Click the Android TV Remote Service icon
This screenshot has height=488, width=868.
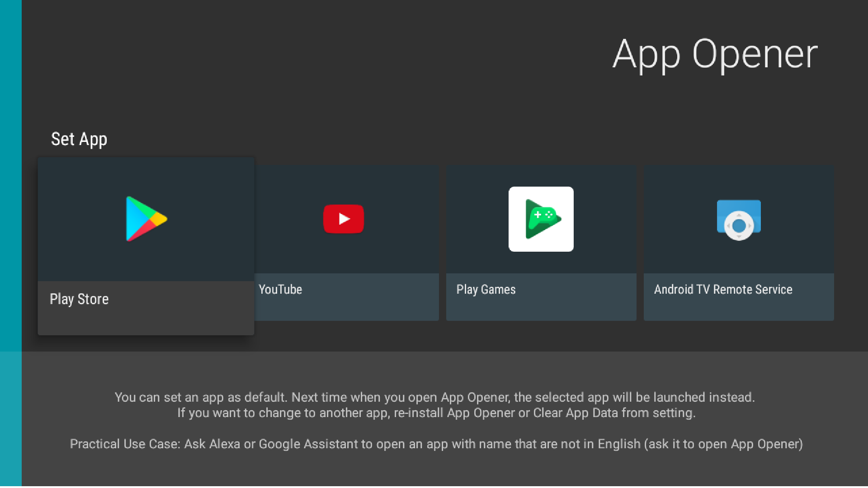(x=738, y=219)
